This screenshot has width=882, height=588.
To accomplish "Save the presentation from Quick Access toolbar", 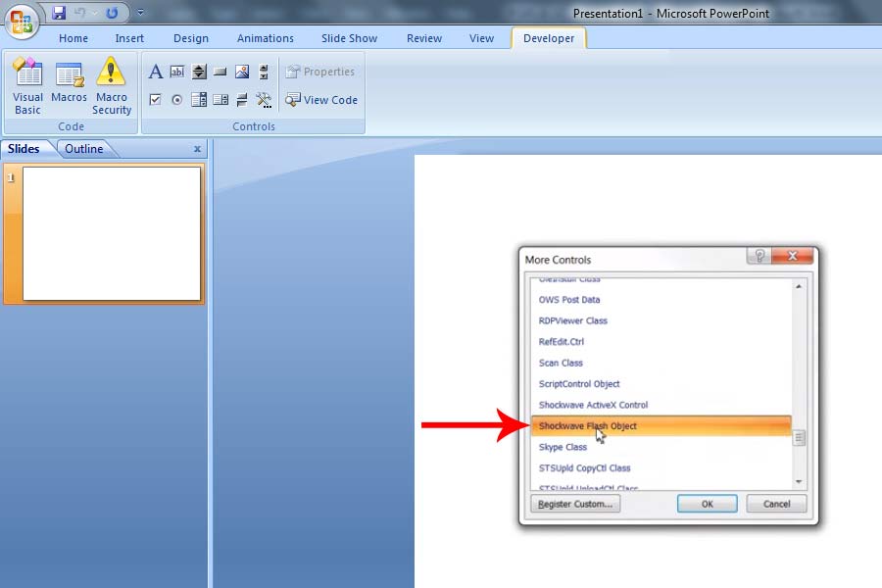I will coord(59,13).
